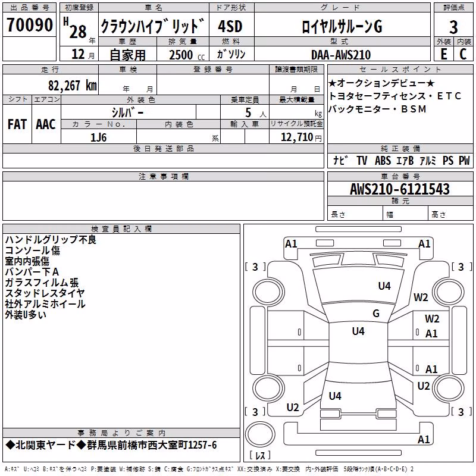Click the バックモニター・BSM line
This screenshot has width=476, height=476.
[378, 109]
